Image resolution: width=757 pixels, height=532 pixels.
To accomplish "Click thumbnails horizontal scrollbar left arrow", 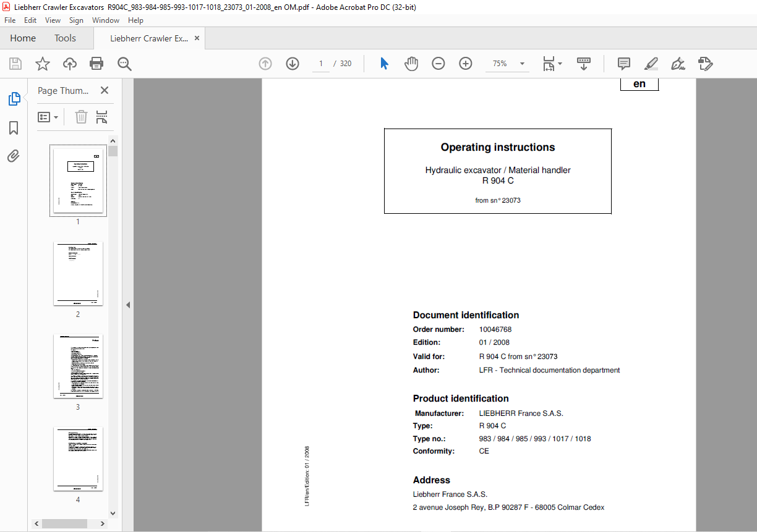I will click(x=37, y=523).
